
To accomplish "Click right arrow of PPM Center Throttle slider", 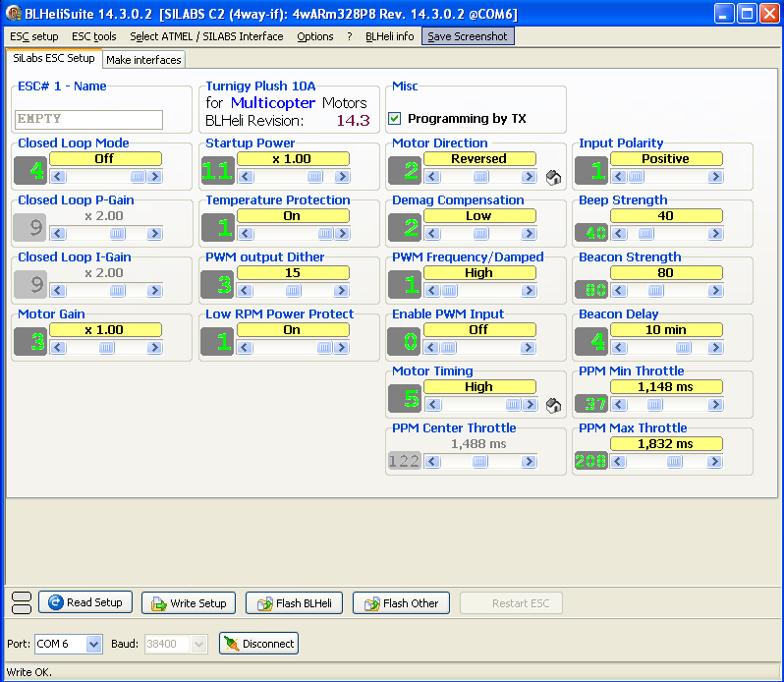I will point(529,462).
